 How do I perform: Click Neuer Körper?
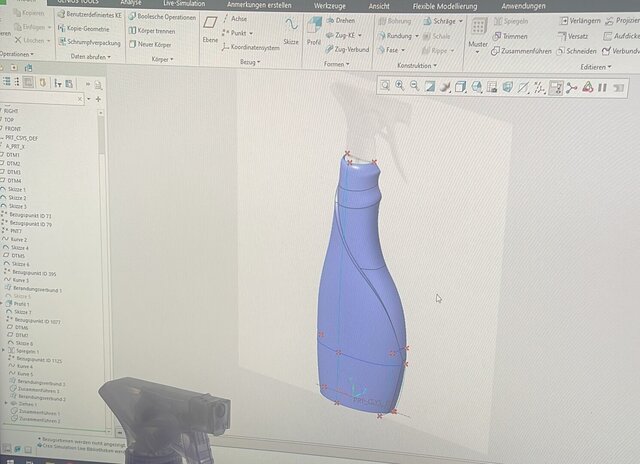(x=150, y=44)
